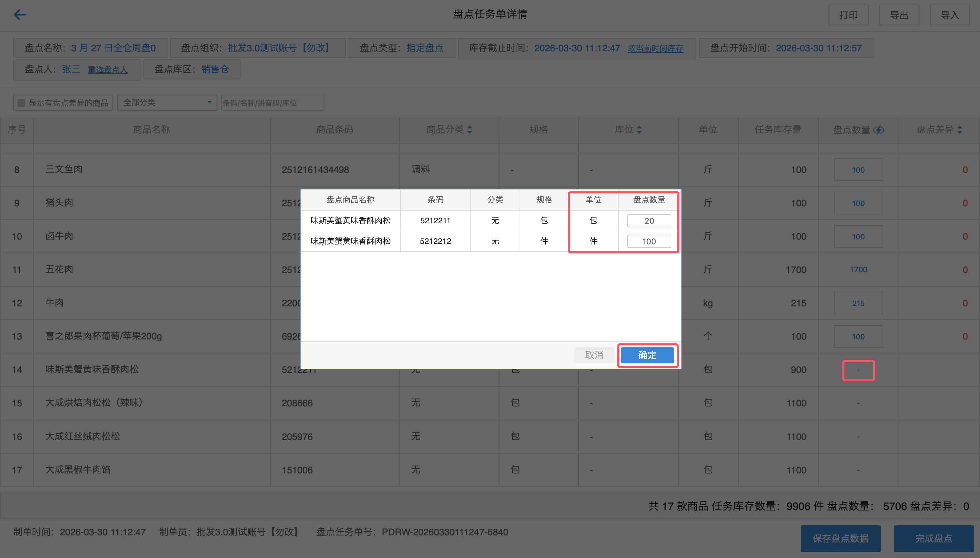Click 盘点数量 cell for 三文鱼肉 row

click(858, 170)
